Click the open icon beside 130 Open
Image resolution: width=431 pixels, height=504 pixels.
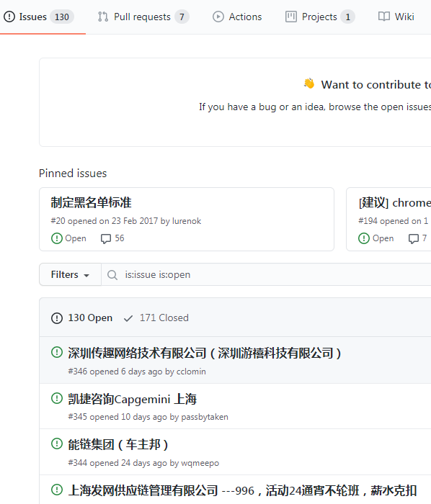(57, 318)
